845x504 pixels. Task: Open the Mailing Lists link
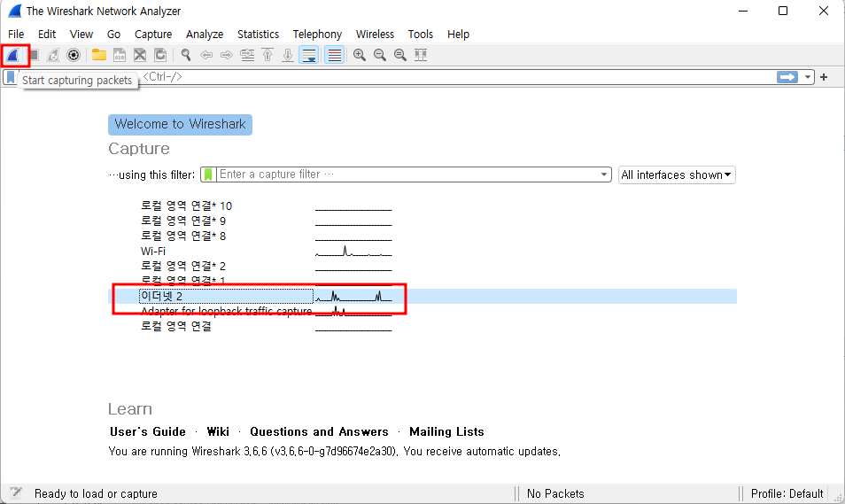(x=446, y=431)
